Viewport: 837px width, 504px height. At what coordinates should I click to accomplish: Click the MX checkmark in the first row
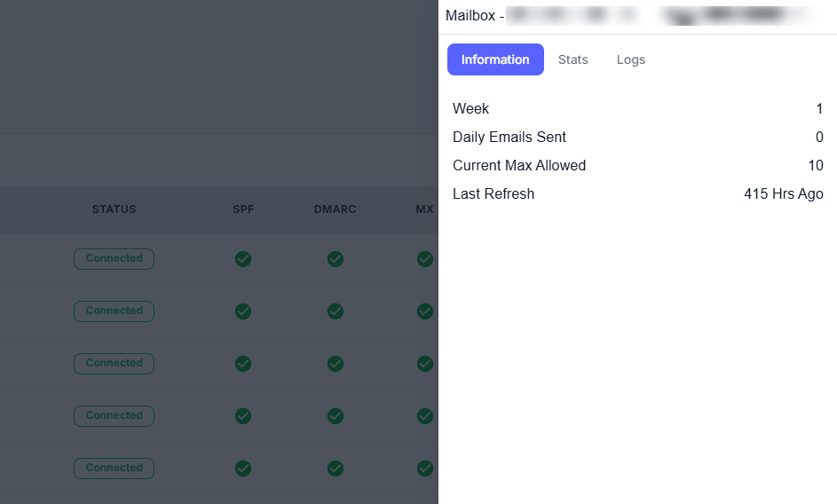coord(425,259)
